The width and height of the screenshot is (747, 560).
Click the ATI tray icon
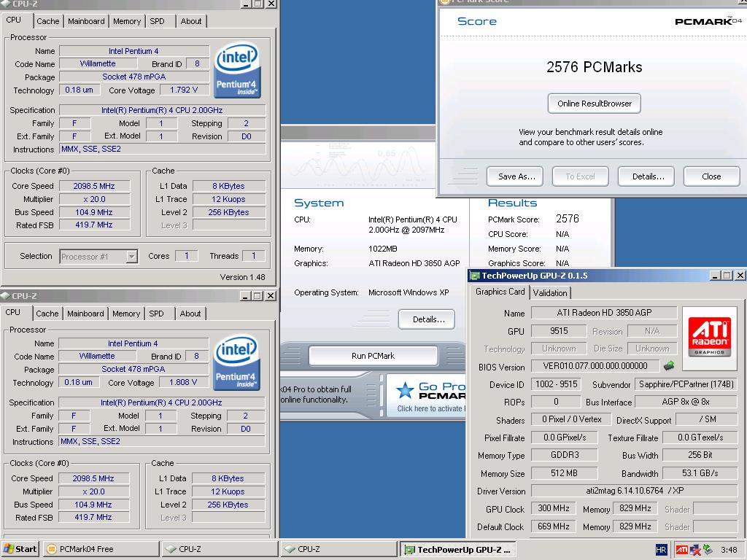(682, 550)
